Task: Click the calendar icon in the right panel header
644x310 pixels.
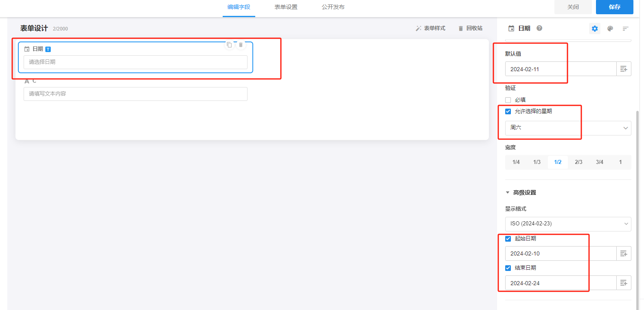Action: point(511,28)
